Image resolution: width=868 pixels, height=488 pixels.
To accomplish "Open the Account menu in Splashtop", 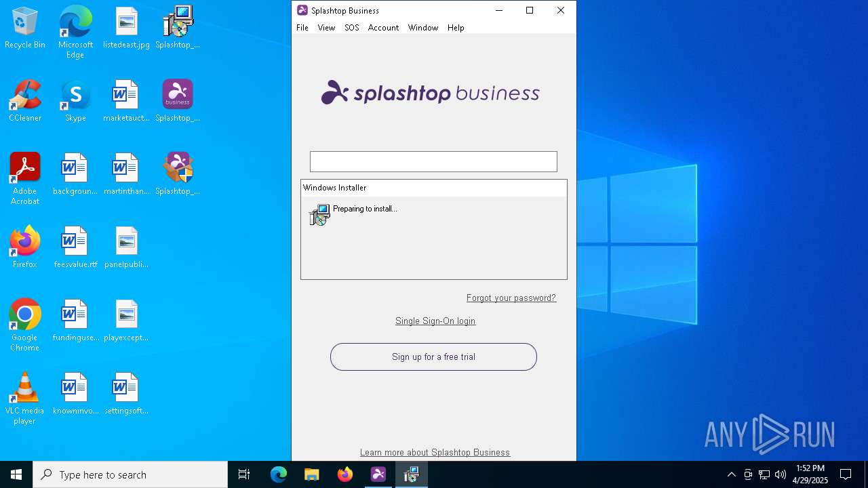I will pos(383,28).
